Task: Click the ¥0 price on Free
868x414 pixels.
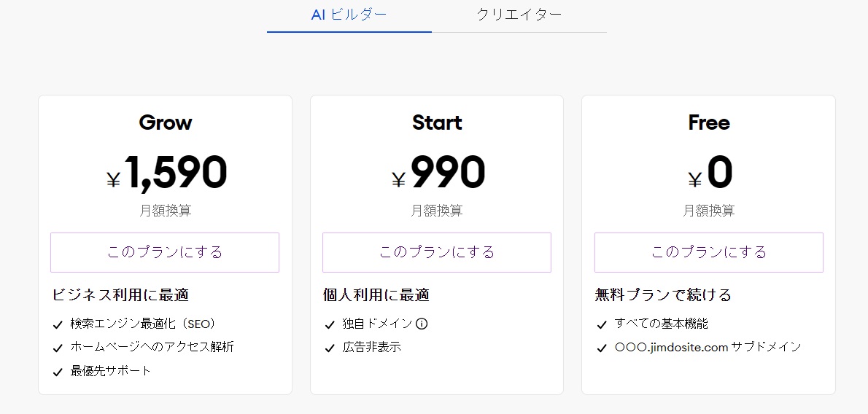Action: (710, 173)
